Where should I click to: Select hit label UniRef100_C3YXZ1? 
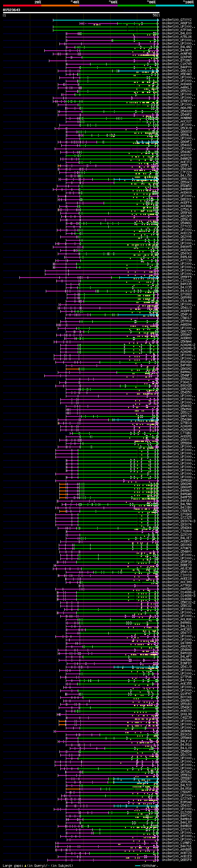pos(177,280)
